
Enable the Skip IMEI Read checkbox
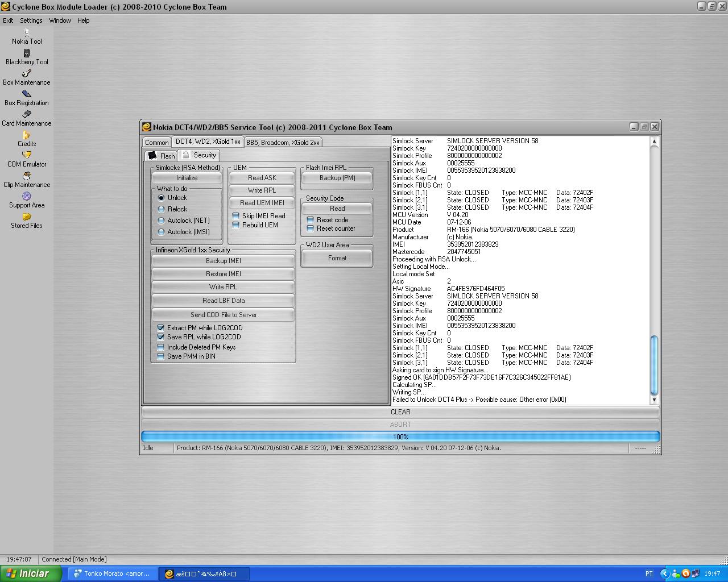click(x=236, y=216)
